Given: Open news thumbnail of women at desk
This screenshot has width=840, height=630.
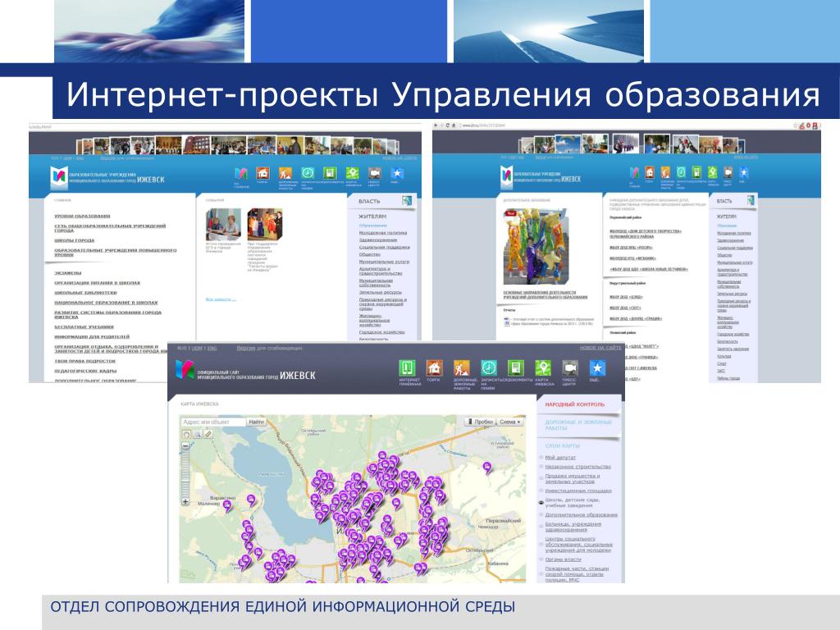Looking at the screenshot, I should tap(223, 224).
